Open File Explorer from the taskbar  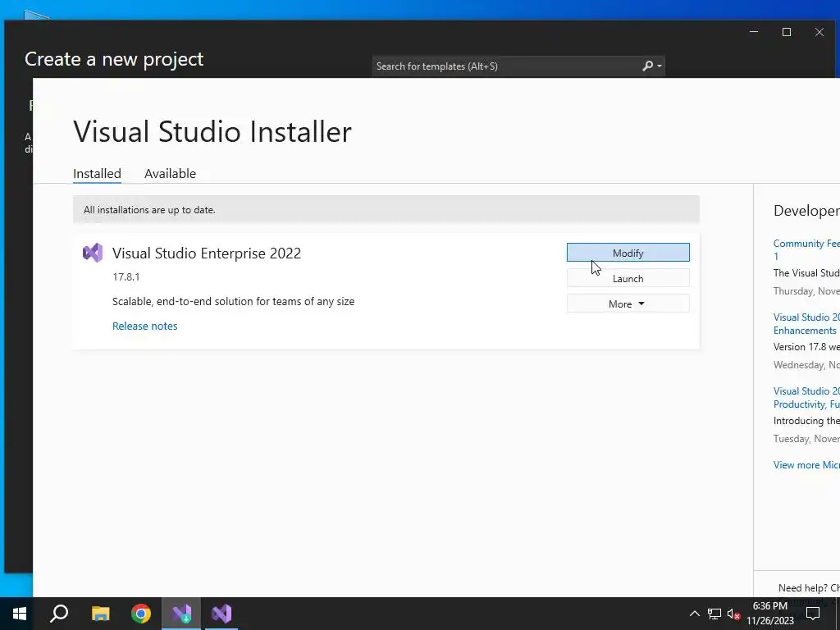pos(100,614)
